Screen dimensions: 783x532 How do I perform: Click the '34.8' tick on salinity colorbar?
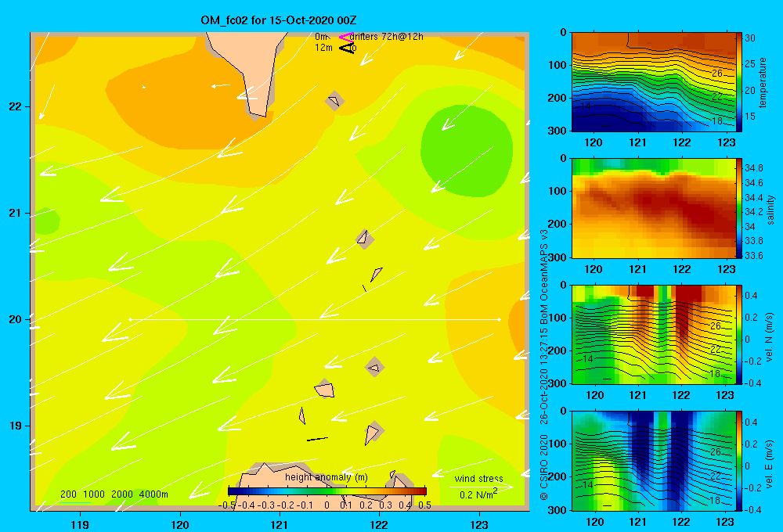point(753,167)
